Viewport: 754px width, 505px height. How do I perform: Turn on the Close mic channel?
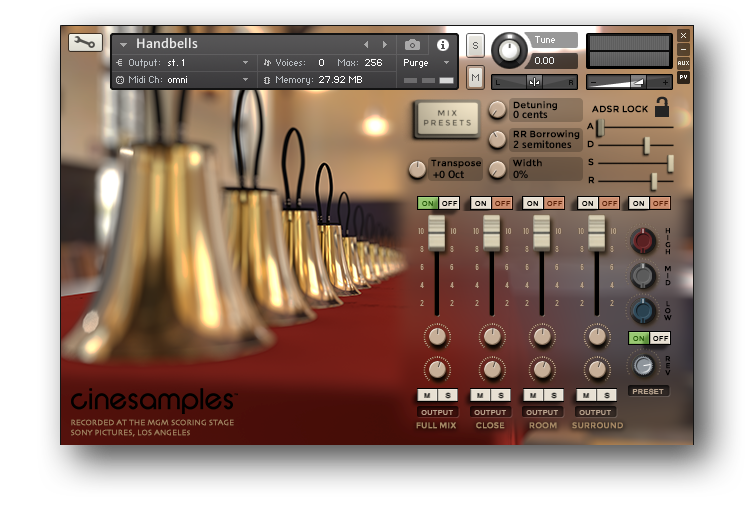[x=480, y=203]
